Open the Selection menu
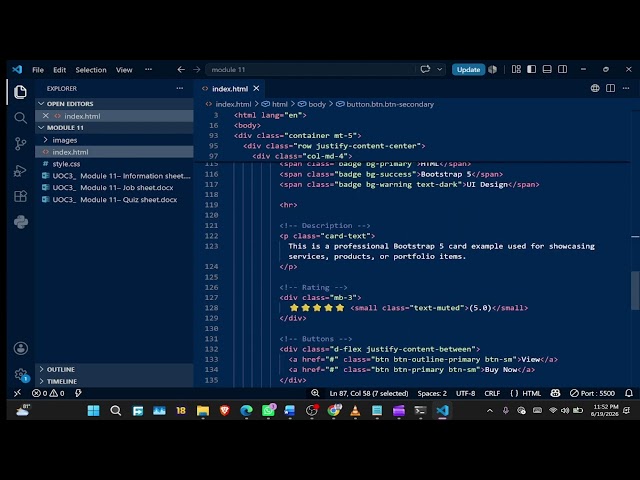Screen dimensions: 640x480 point(91,70)
